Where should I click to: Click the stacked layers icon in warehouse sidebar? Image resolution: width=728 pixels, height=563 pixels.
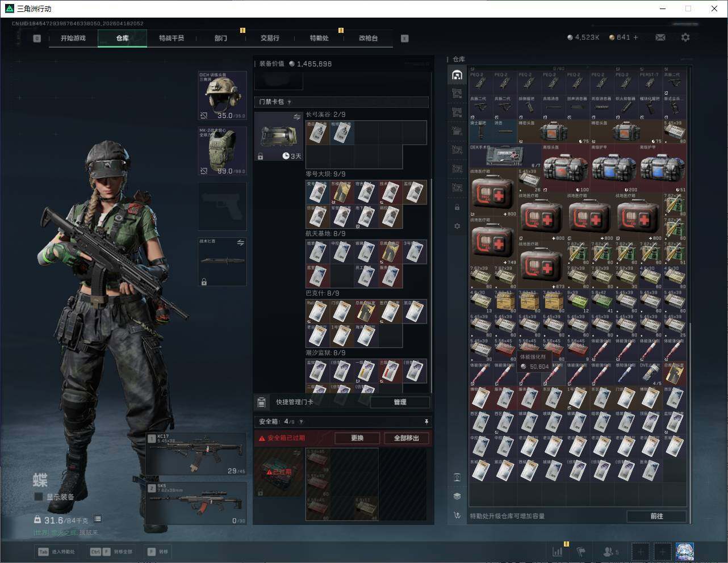pyautogui.click(x=457, y=496)
